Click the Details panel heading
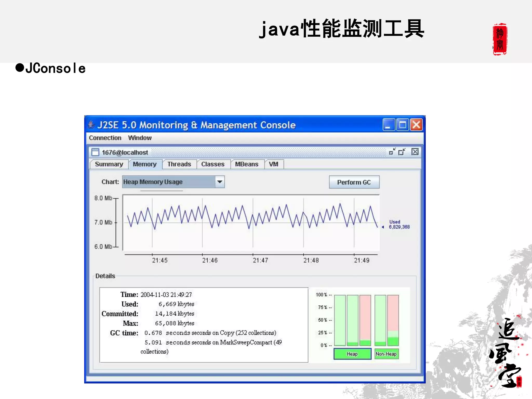This screenshot has height=399, width=532. coord(105,276)
